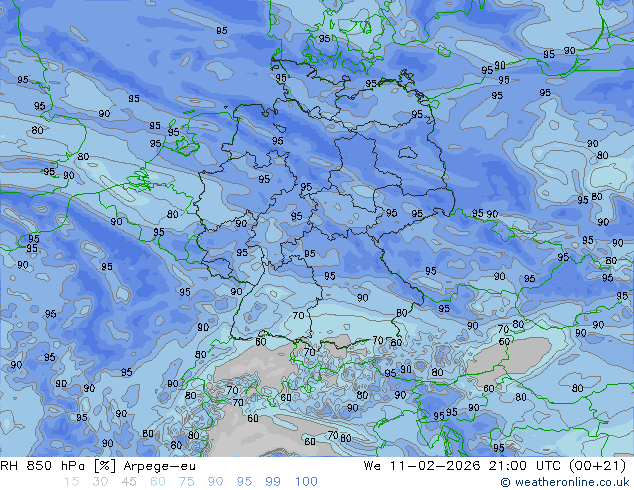Click the "RH 850 hPa [%] Arpege-eu" map title

click(x=98, y=466)
